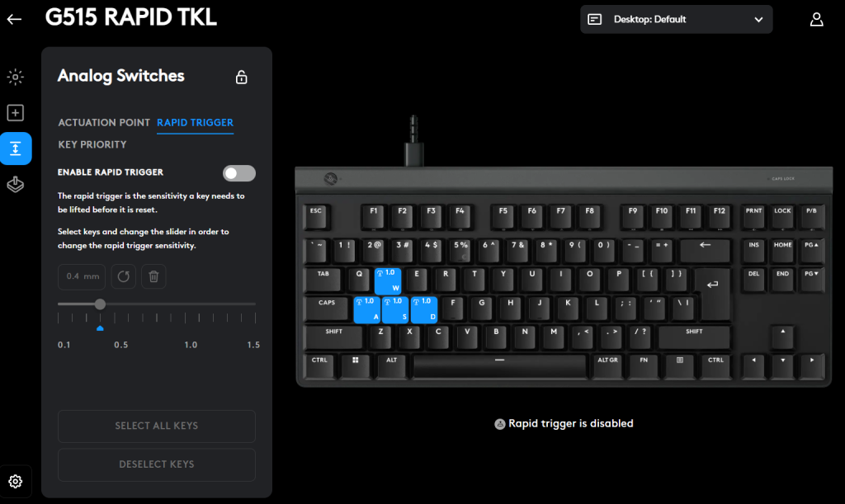
Task: Enable the Rapid Trigger toggle
Action: point(239,173)
